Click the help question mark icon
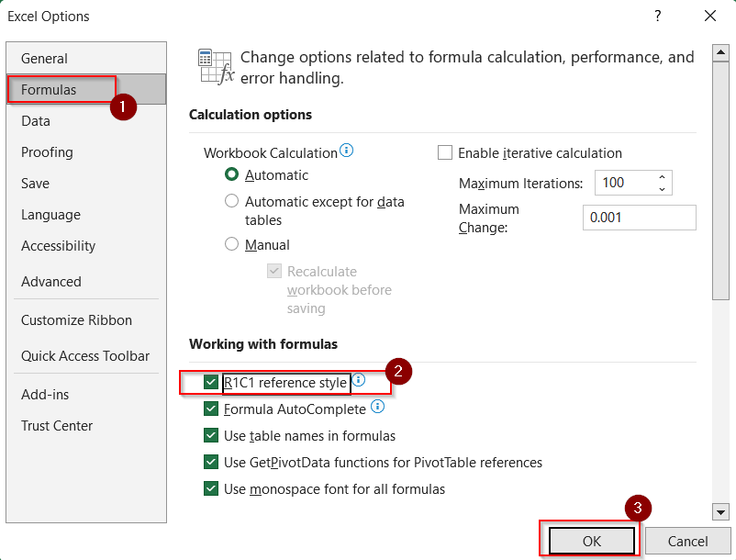This screenshot has width=736, height=560. coord(658,16)
